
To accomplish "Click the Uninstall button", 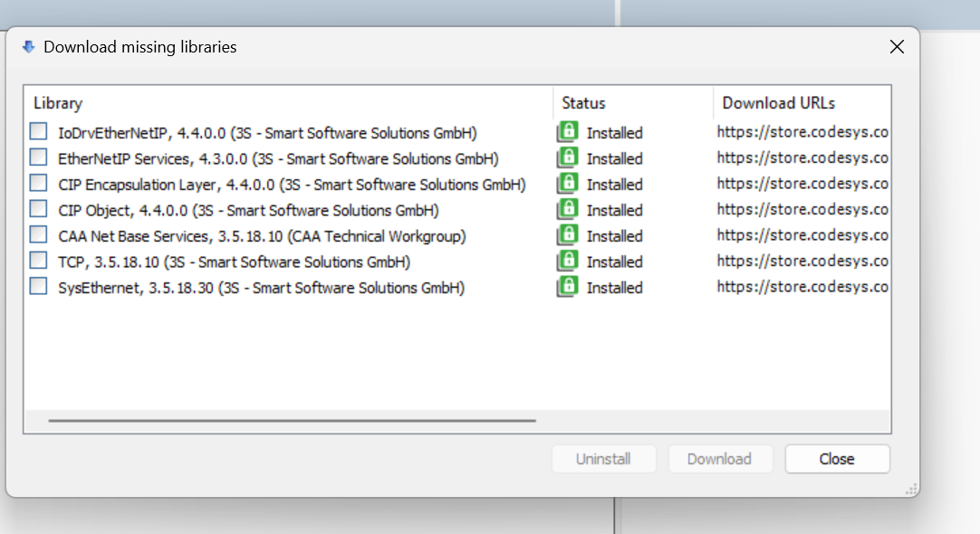I will click(604, 459).
